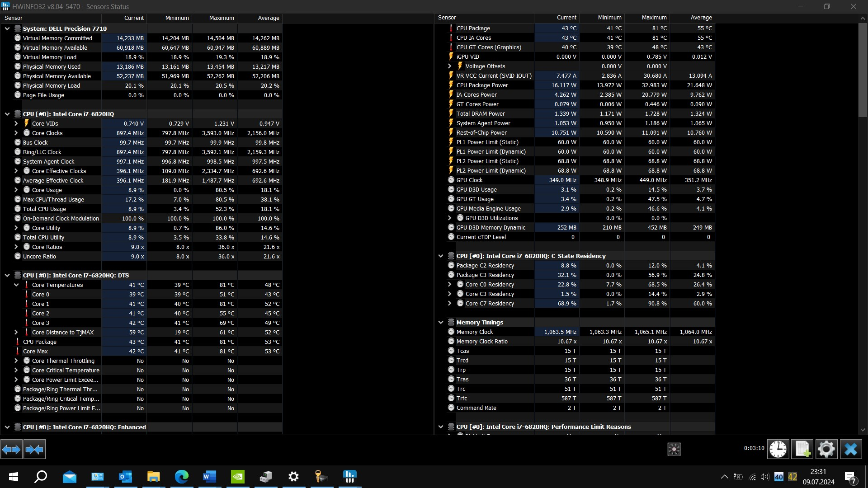Click the right pane scroll-down arrow
The width and height of the screenshot is (868, 488).
point(863,430)
